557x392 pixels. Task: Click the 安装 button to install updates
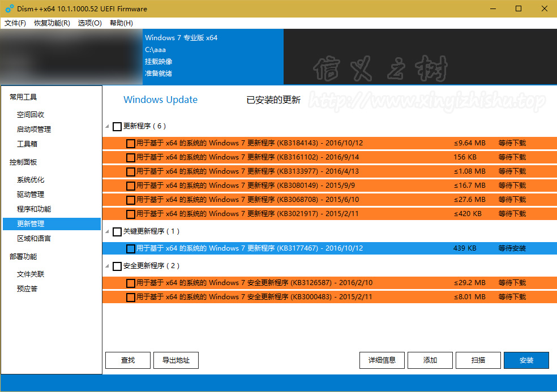pos(526,360)
